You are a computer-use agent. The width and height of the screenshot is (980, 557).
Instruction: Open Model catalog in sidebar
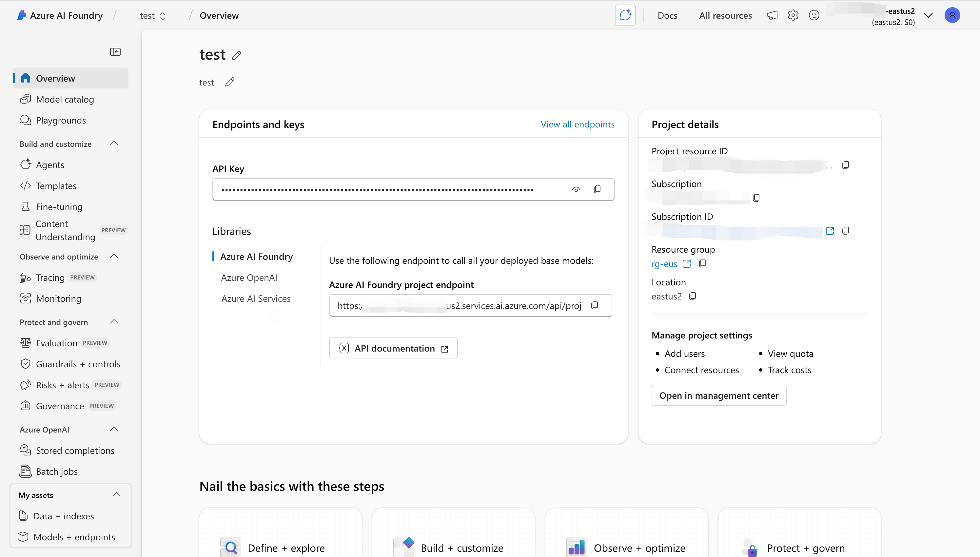(x=65, y=100)
